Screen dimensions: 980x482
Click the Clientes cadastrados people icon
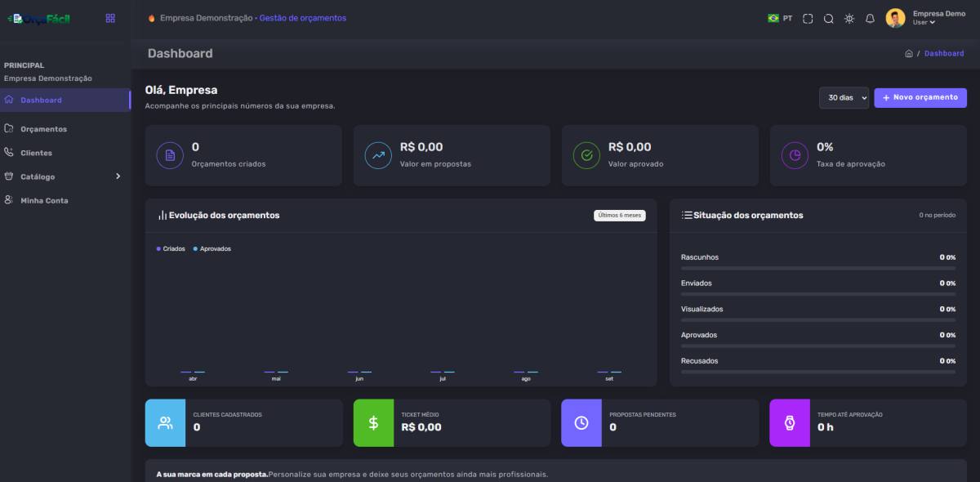click(165, 423)
